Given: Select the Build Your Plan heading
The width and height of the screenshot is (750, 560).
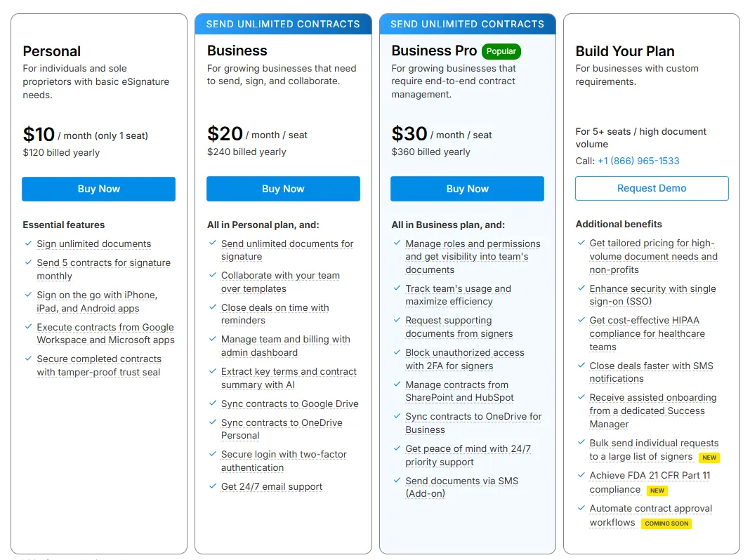Looking at the screenshot, I should [x=624, y=51].
